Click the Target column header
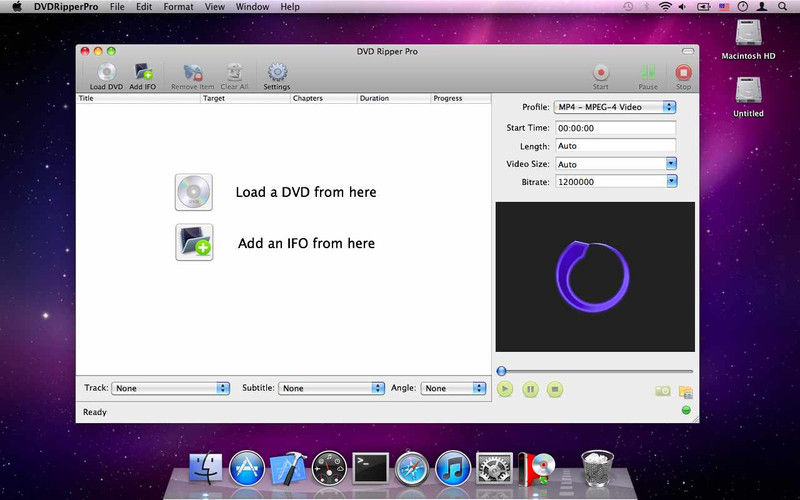 click(x=245, y=98)
